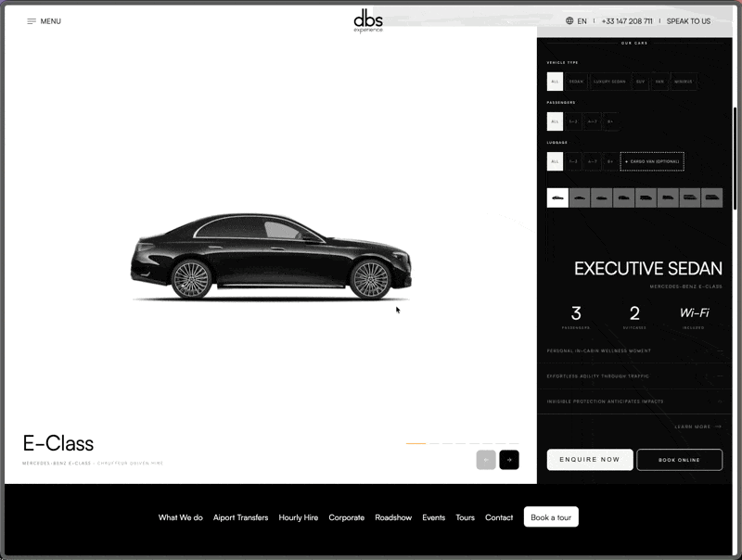The height and width of the screenshot is (560, 742).
Task: Click SPEAK TO US link
Action: click(x=688, y=21)
